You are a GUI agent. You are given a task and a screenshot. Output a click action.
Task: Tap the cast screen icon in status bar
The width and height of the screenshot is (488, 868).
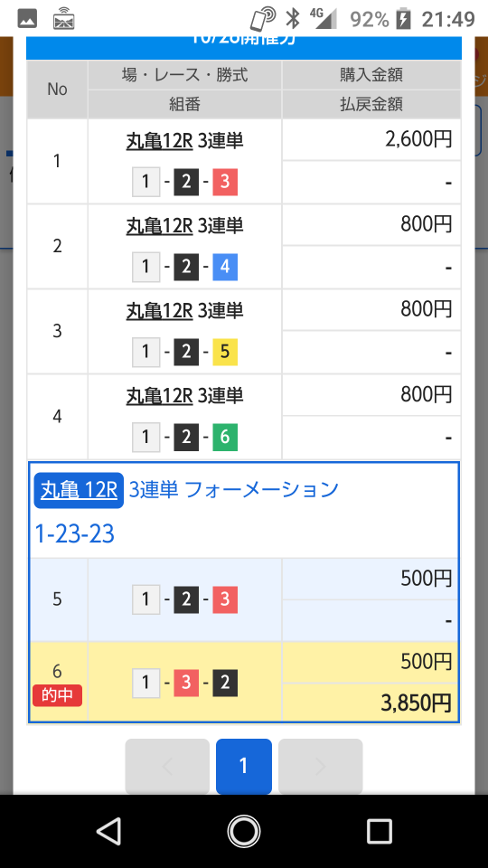pyautogui.click(x=63, y=20)
